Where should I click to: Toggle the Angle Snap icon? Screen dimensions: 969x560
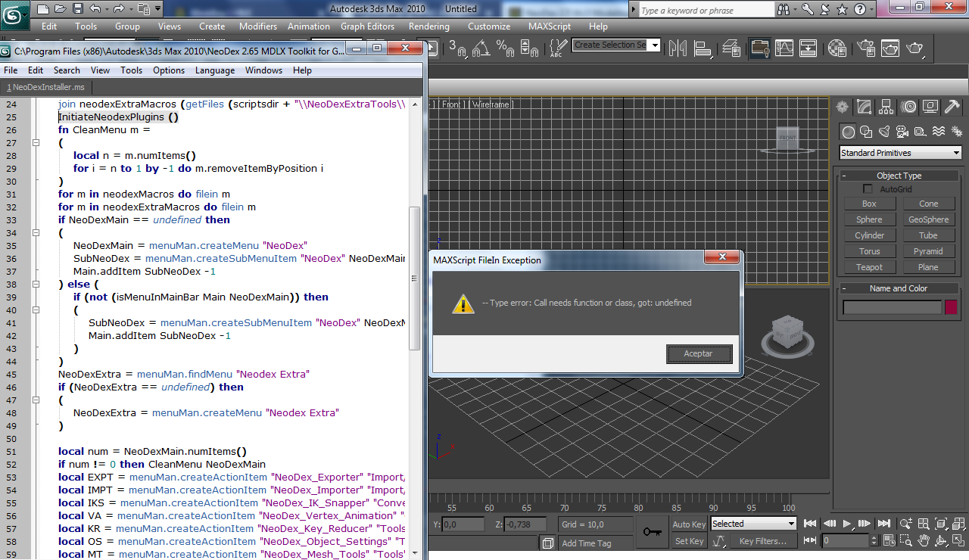482,48
